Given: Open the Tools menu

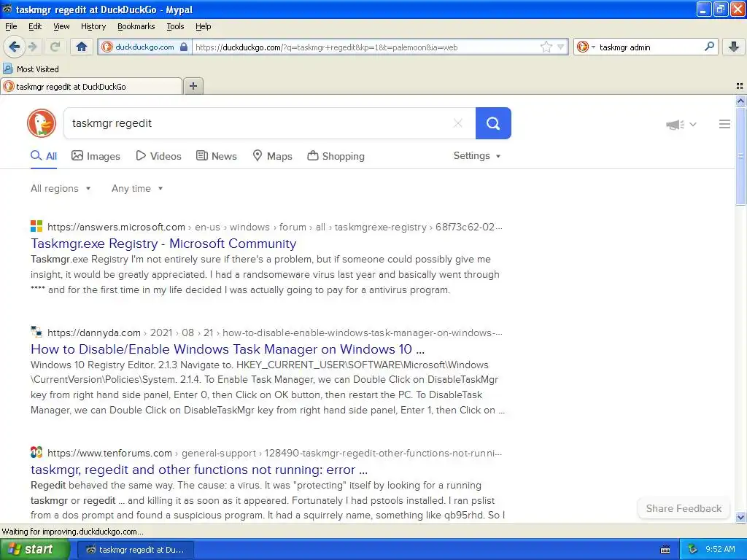Looking at the screenshot, I should [x=175, y=26].
